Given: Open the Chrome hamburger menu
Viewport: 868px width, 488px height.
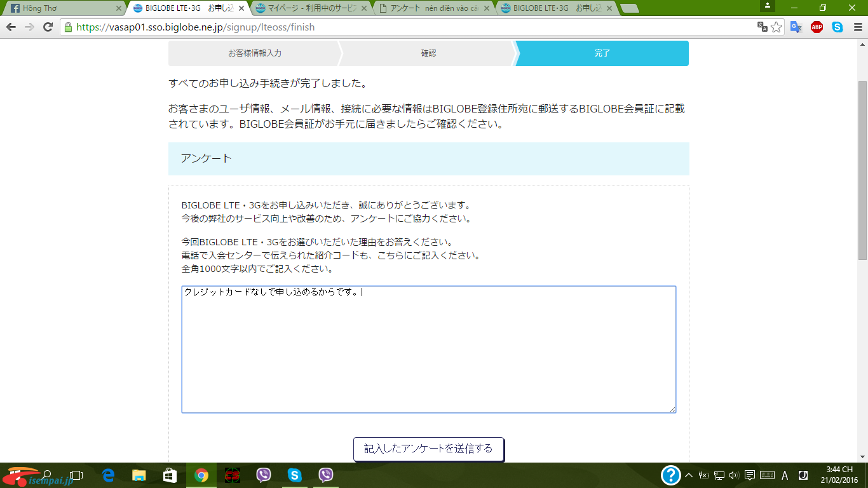Looking at the screenshot, I should tap(857, 27).
